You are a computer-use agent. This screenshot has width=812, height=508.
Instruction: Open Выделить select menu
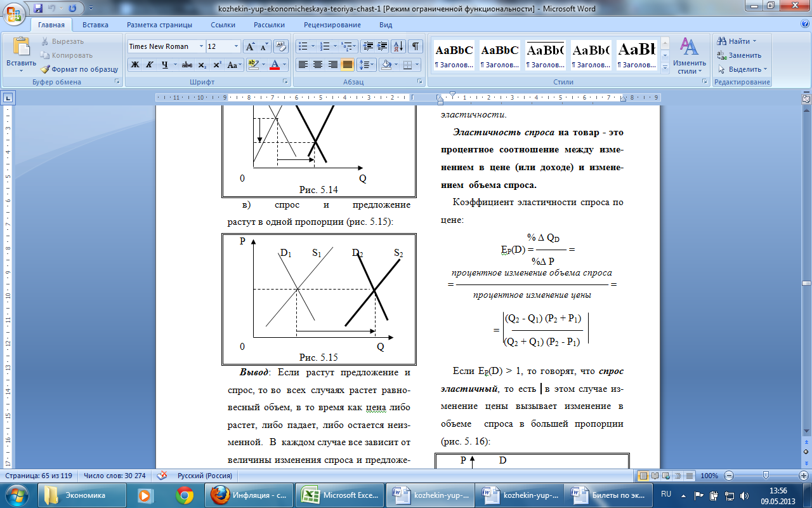(742, 69)
